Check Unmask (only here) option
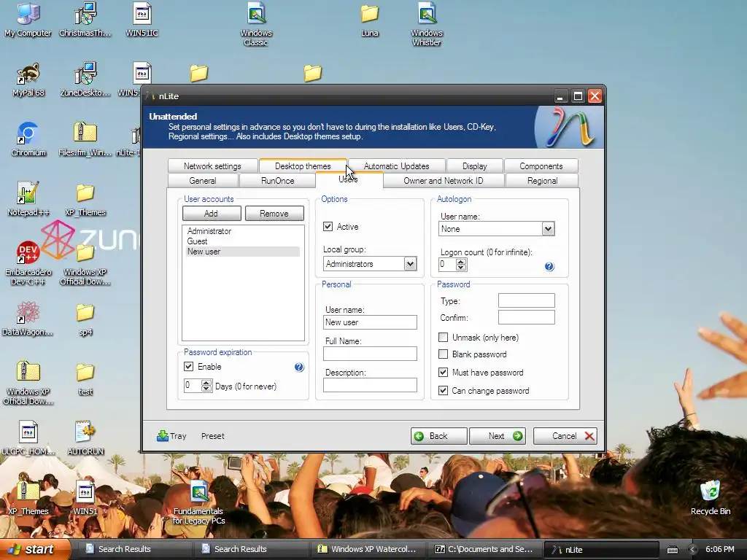This screenshot has height=560, width=747. pos(443,337)
